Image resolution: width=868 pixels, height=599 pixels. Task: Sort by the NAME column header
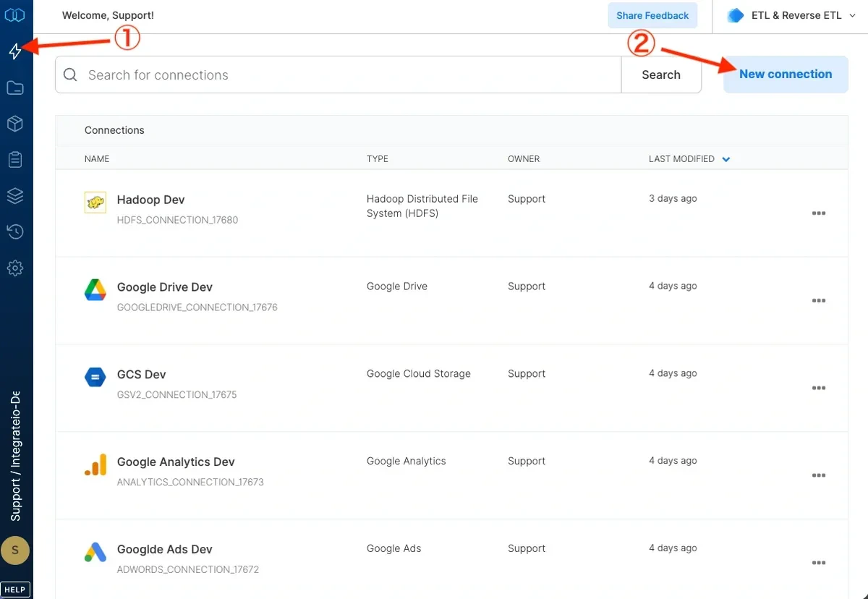[x=97, y=159]
